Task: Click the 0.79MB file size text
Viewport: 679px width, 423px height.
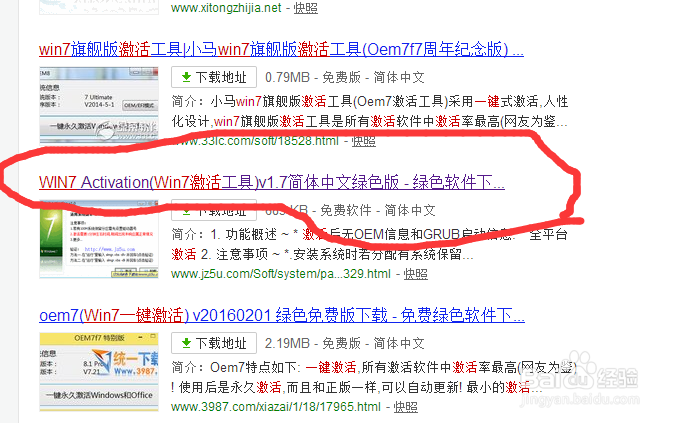Action: [288, 77]
